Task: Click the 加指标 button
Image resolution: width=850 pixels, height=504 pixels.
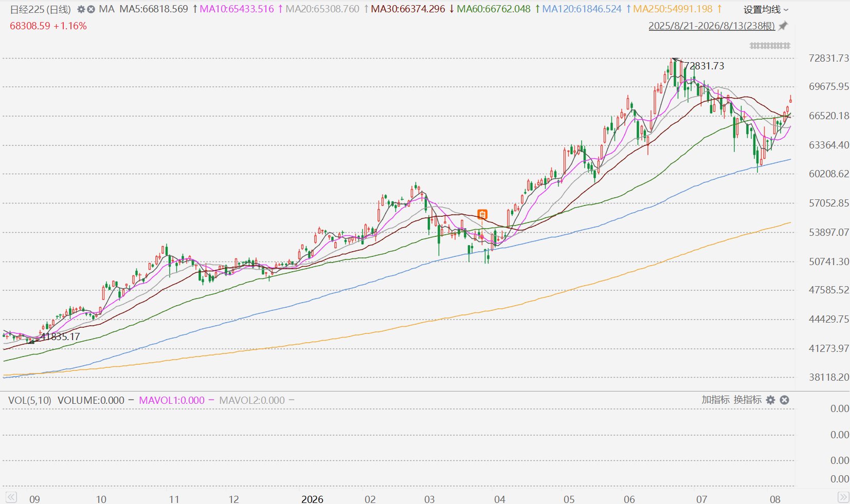Action: [716, 400]
